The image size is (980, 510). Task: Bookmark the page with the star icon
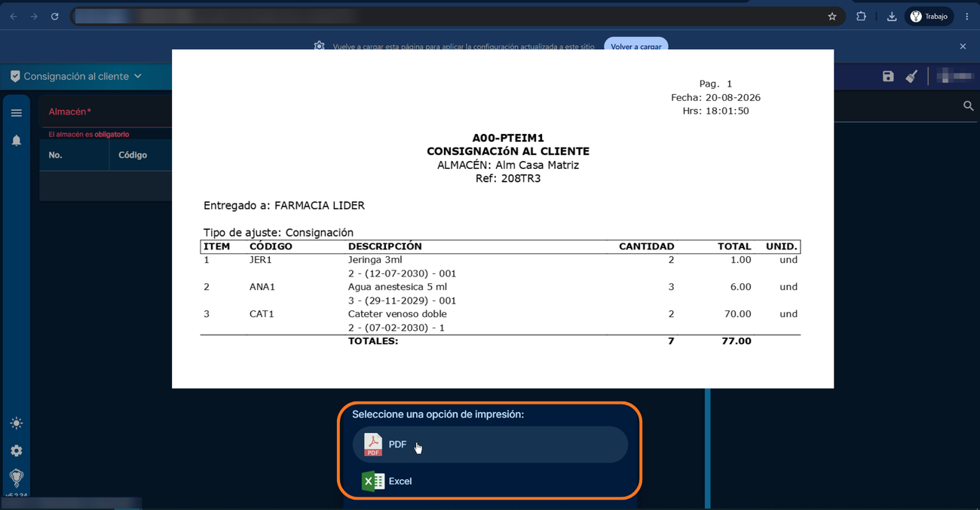(x=832, y=17)
